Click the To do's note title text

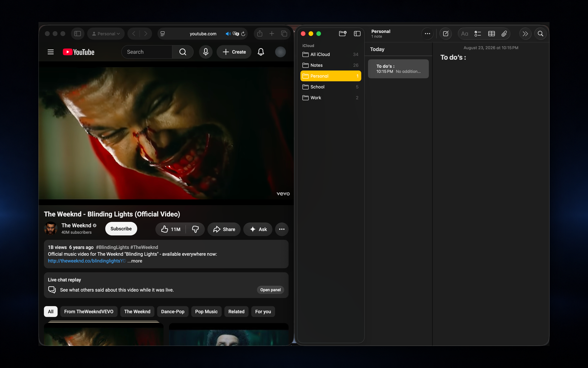click(x=453, y=57)
